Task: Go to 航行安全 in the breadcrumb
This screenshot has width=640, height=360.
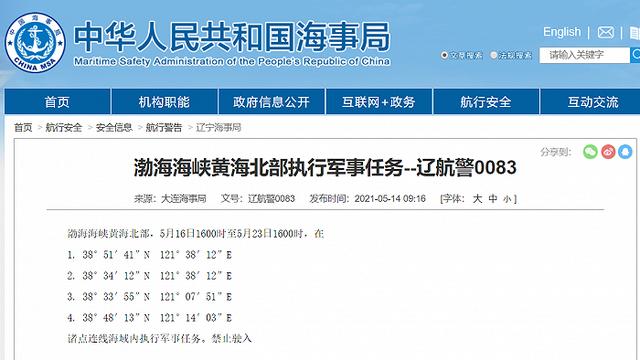Action: (64, 127)
